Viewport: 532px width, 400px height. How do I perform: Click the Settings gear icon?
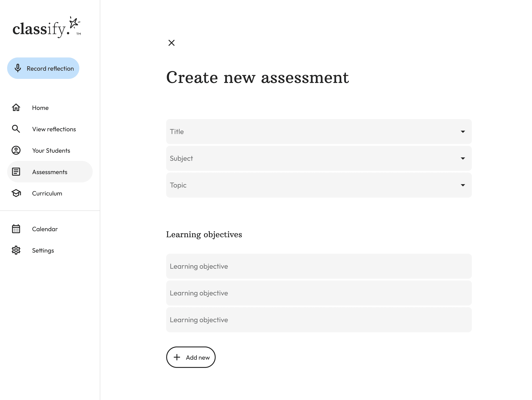click(16, 250)
